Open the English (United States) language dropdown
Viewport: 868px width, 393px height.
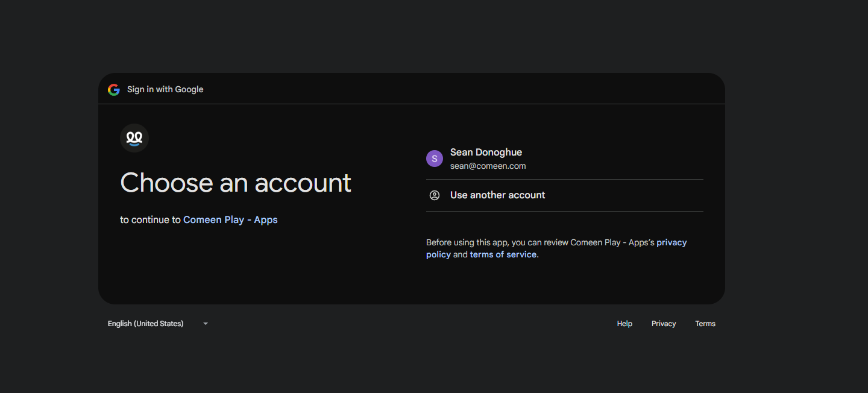tap(158, 324)
